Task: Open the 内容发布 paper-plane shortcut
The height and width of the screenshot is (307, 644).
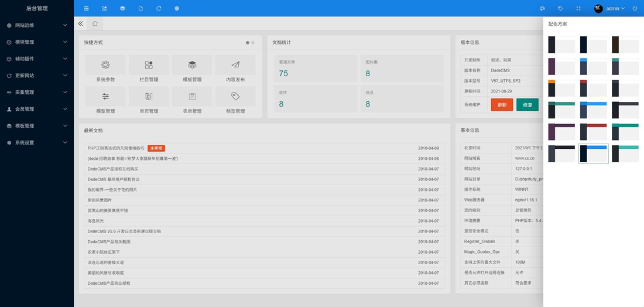Action: coord(235,69)
